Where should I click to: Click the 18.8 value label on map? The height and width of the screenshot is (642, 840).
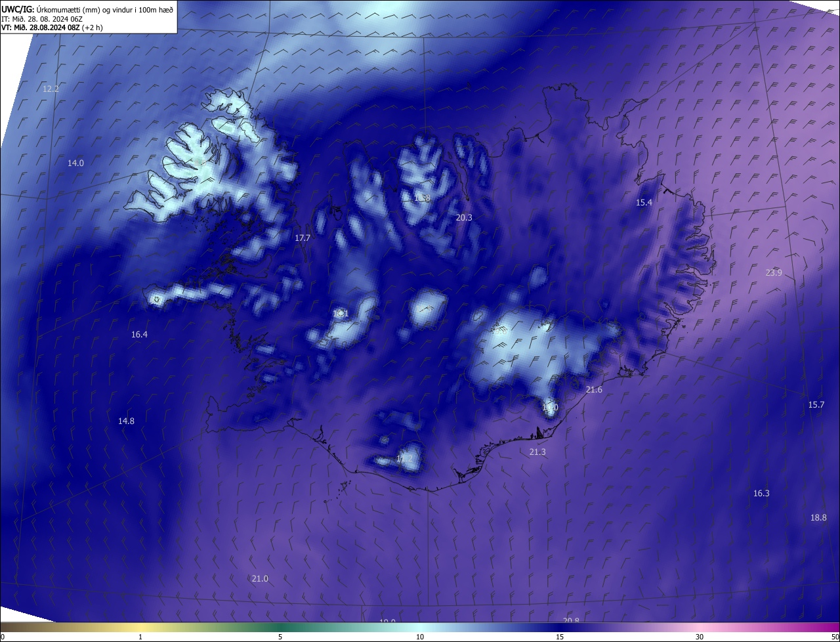pos(818,517)
